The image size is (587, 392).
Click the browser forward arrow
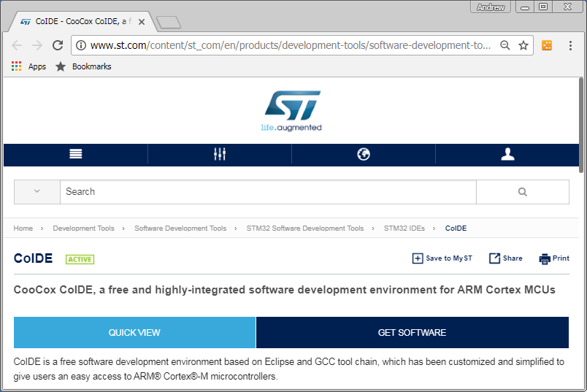point(37,45)
